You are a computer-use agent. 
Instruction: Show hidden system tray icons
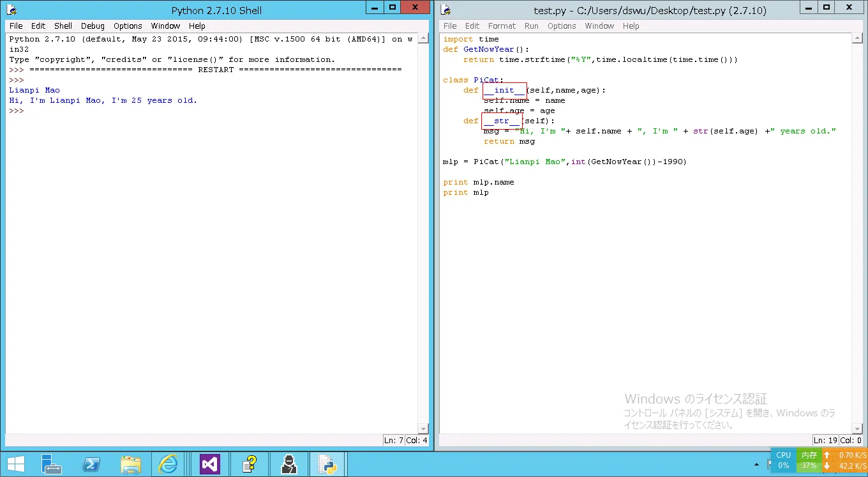(x=757, y=464)
